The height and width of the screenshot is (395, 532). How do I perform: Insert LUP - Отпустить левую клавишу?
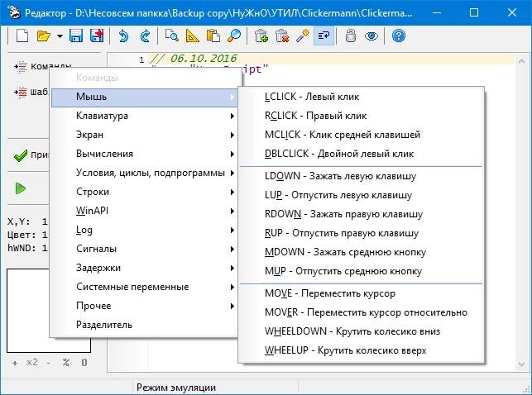[x=362, y=195]
